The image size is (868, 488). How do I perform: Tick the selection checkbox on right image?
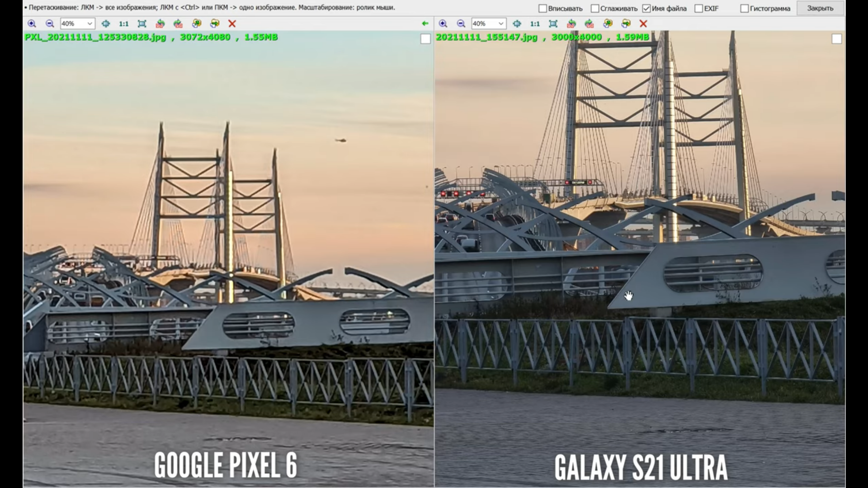coord(837,39)
